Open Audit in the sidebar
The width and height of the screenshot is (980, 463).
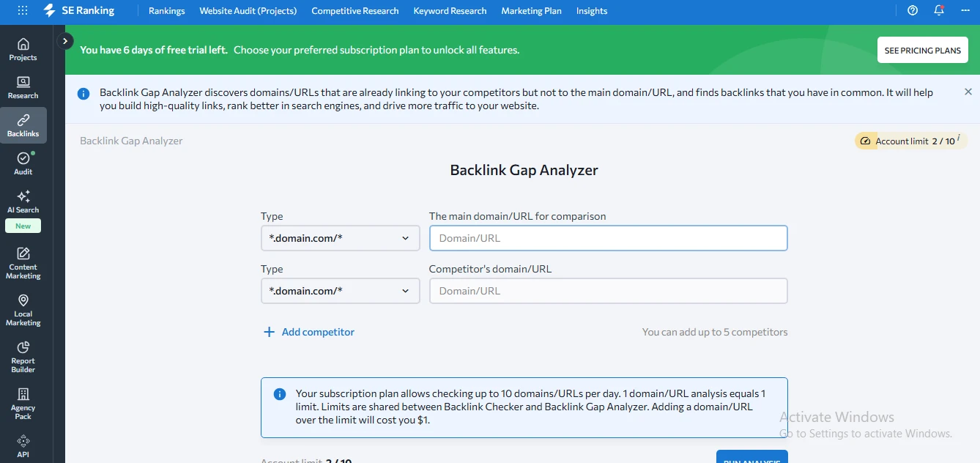[x=23, y=163]
